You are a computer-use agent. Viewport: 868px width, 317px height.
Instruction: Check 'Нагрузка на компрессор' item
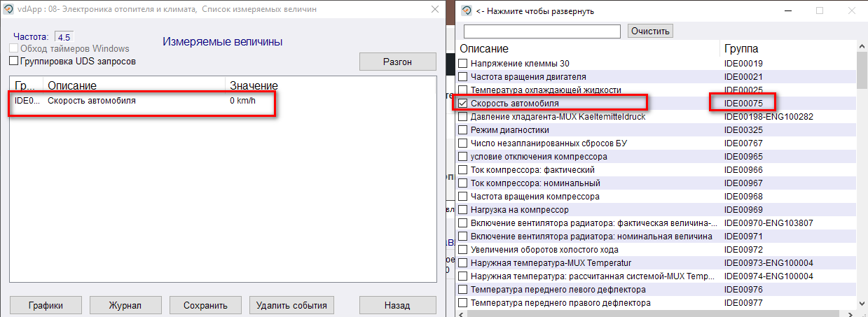coord(463,210)
